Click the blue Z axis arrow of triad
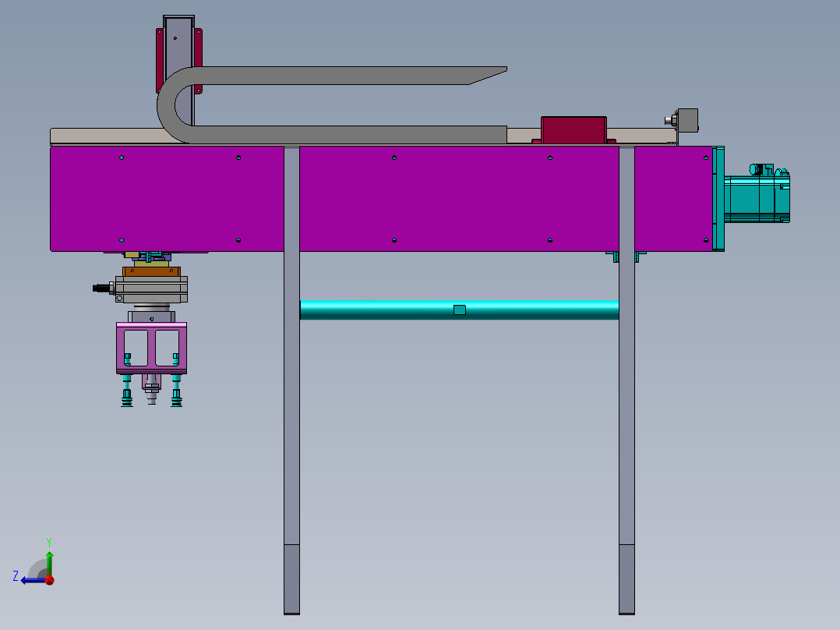 click(32, 580)
